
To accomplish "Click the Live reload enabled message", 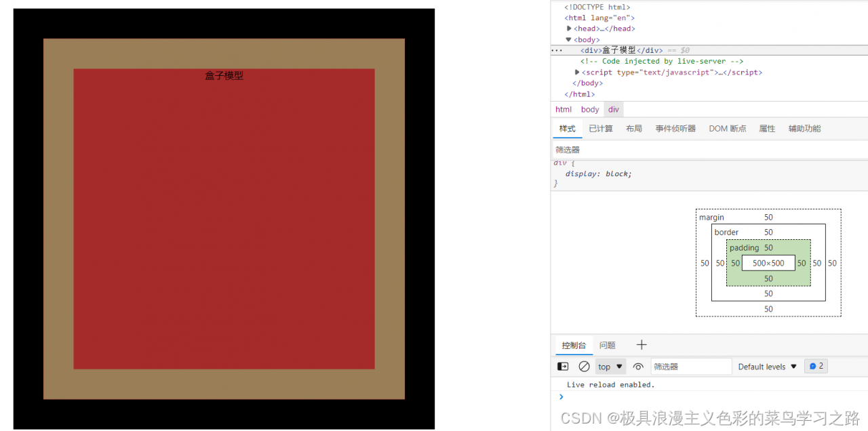I will [610, 384].
